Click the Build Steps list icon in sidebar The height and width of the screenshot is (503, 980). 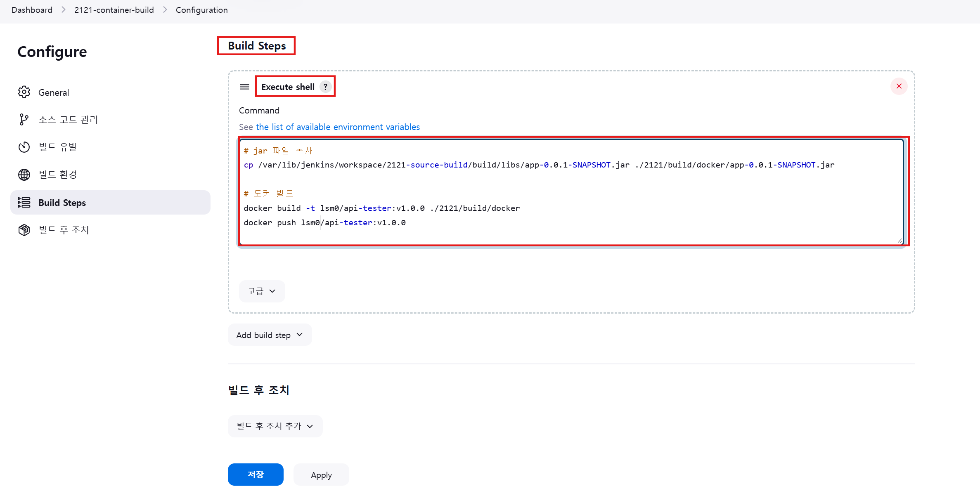click(x=24, y=202)
